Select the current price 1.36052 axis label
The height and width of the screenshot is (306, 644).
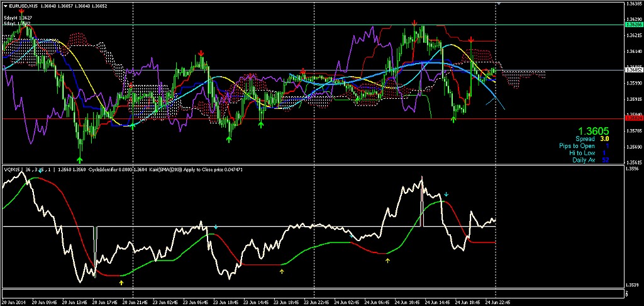click(633, 71)
